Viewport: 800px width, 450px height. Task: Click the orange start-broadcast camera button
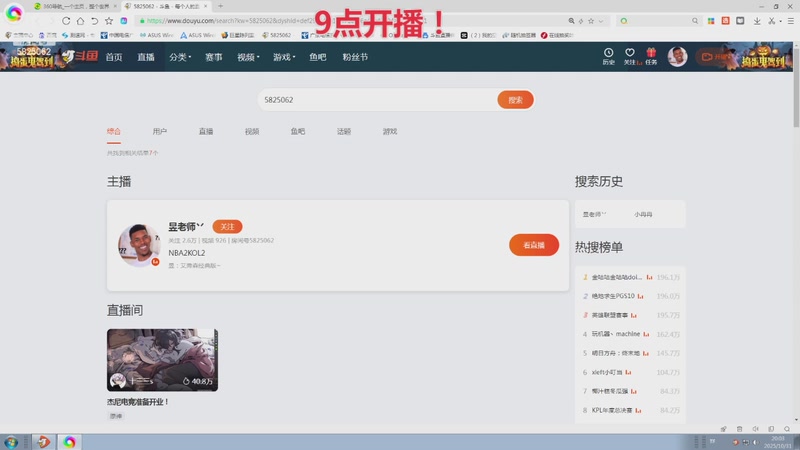(x=714, y=57)
